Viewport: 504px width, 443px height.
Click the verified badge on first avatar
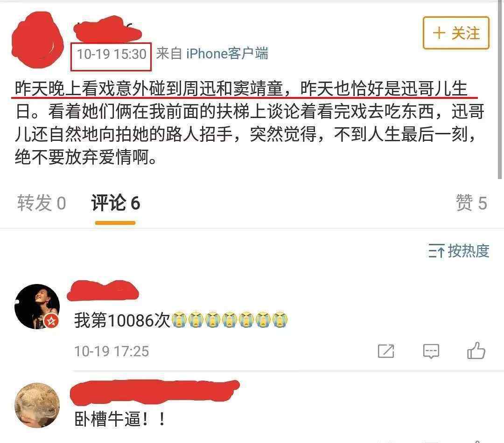point(51,321)
